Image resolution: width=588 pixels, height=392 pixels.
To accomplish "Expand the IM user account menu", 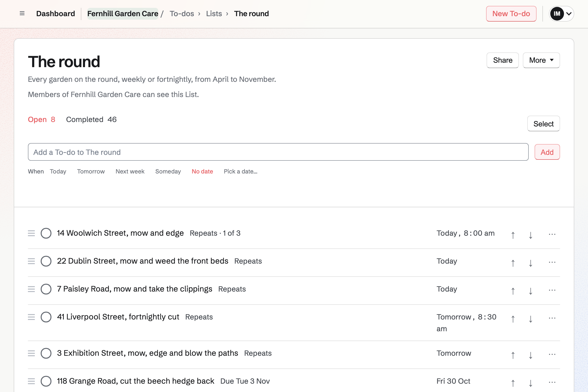I will coord(561,13).
